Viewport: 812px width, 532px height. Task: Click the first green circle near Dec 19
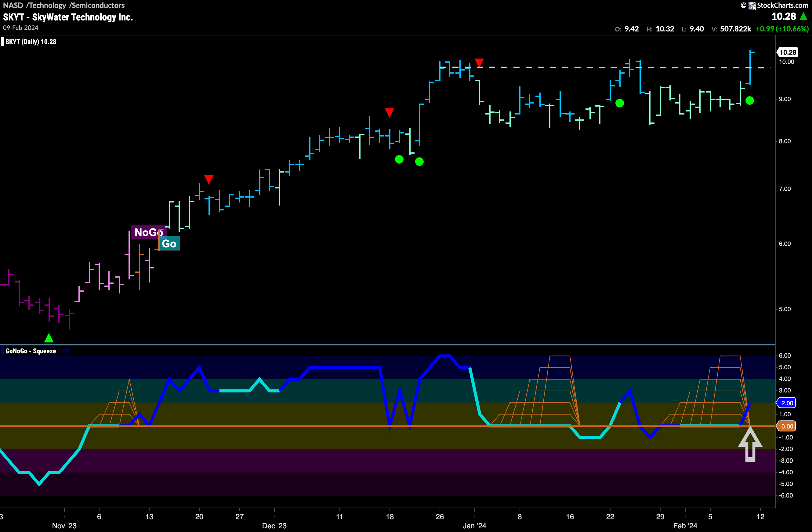(x=399, y=159)
